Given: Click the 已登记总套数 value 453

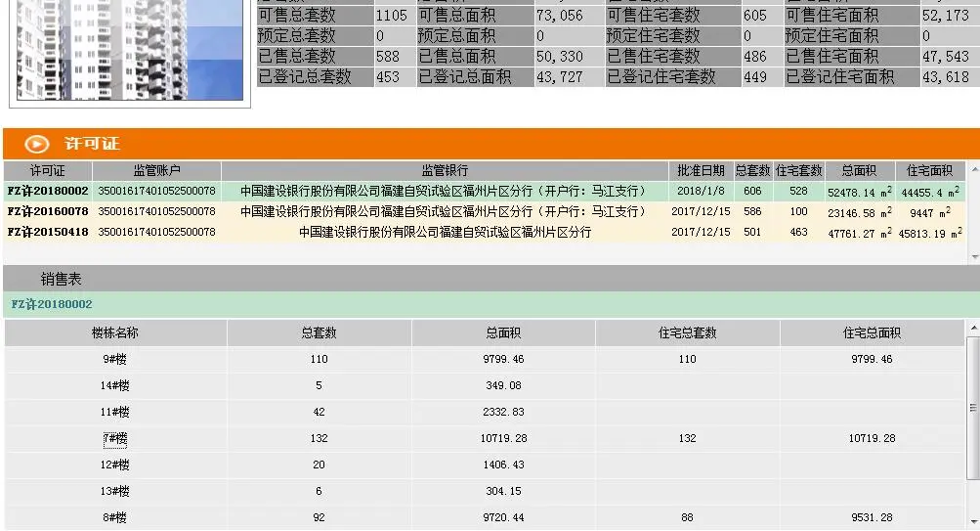Looking at the screenshot, I should (x=388, y=77).
